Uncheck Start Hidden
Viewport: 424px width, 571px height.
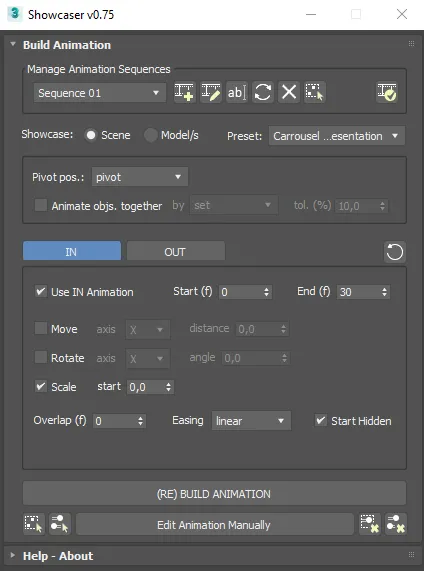(321, 420)
